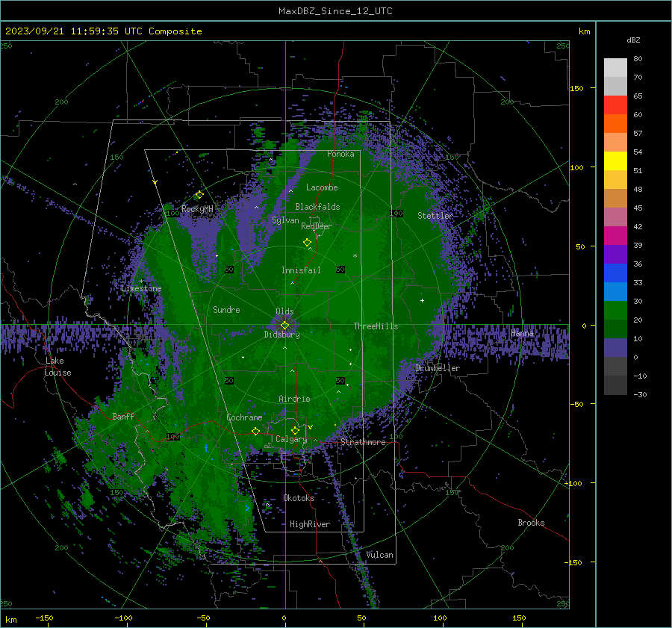Click the Didsbury label
Image resolution: width=672 pixels, height=628 pixels.
pos(281,335)
